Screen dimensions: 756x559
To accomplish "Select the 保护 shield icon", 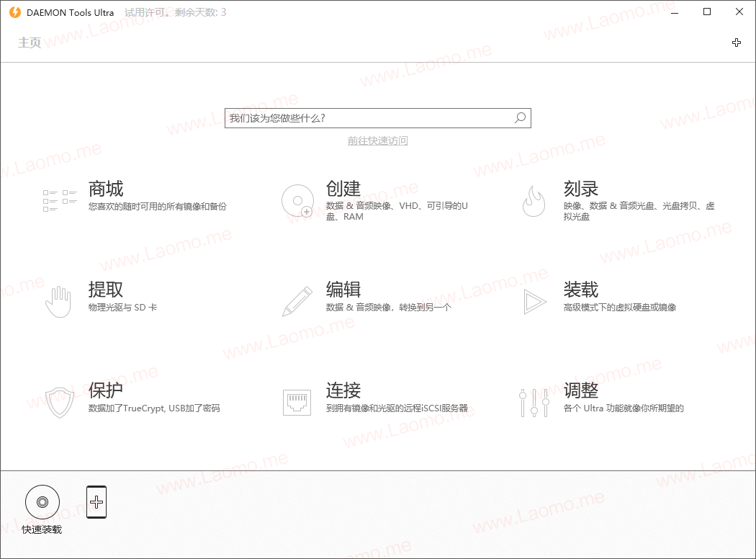I will tap(59, 403).
